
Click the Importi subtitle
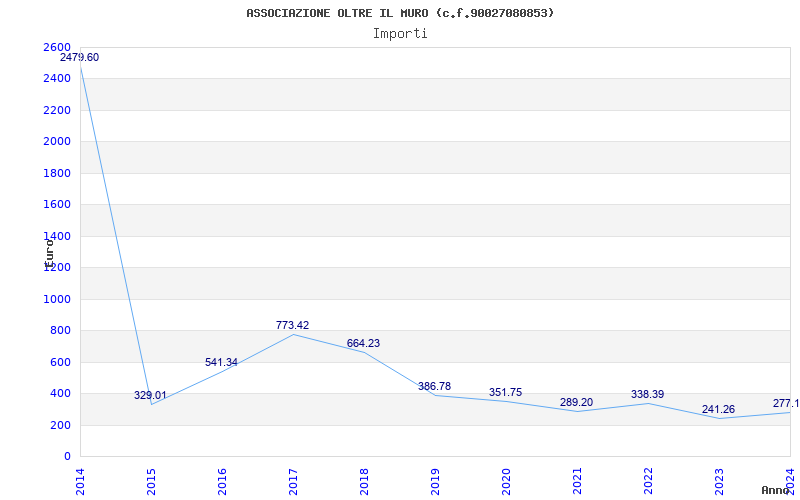coord(400,34)
